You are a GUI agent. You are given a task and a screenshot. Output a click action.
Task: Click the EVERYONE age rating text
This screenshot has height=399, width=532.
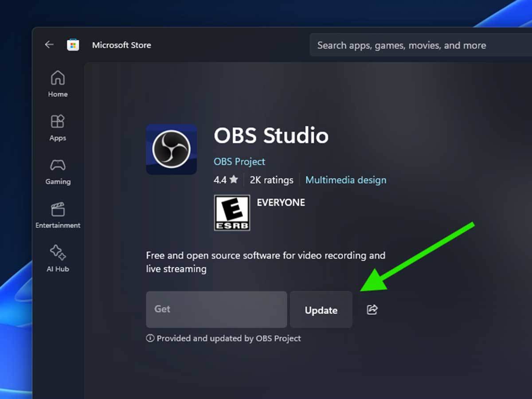coord(281,203)
